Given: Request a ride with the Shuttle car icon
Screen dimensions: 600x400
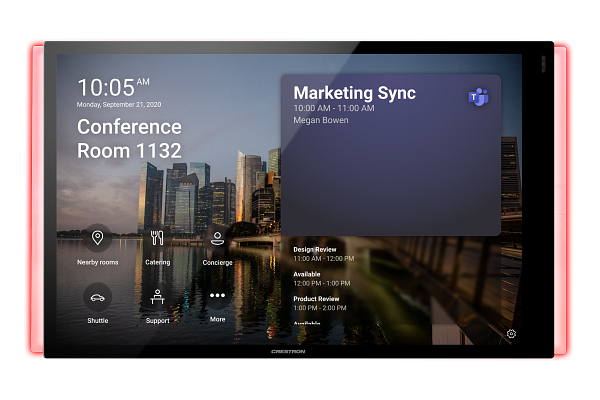Looking at the screenshot, I should click(x=97, y=297).
